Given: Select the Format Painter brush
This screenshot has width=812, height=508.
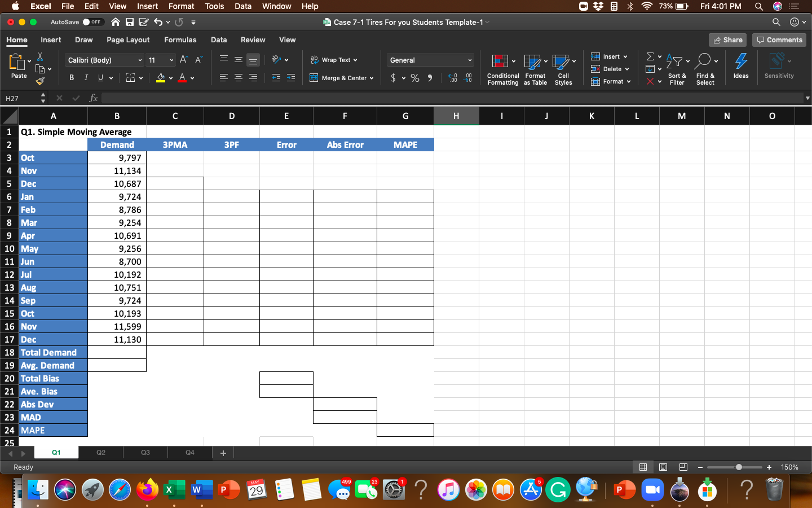Looking at the screenshot, I should tap(40, 81).
